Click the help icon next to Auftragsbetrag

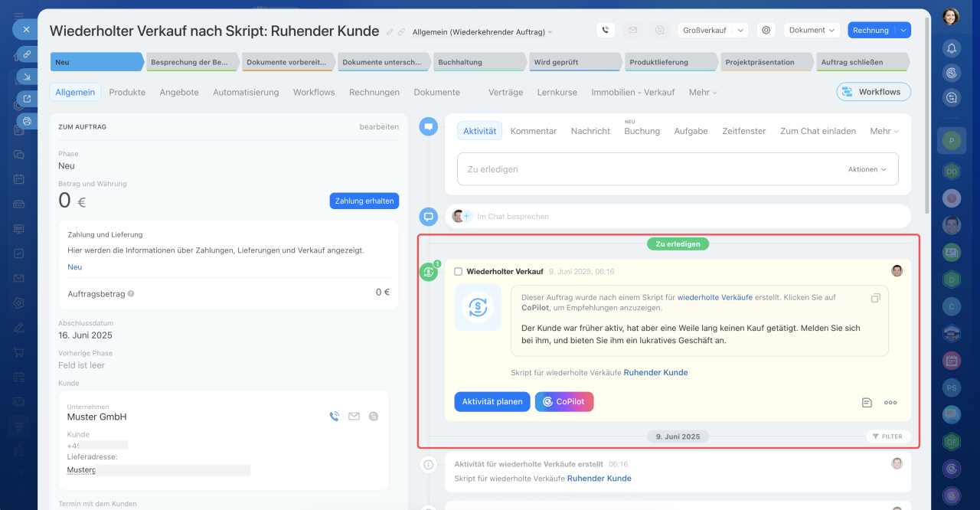(131, 293)
